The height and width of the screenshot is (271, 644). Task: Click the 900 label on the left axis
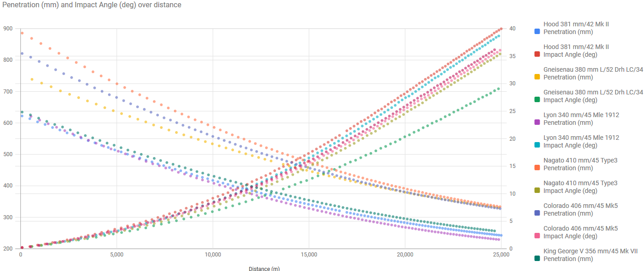point(8,29)
